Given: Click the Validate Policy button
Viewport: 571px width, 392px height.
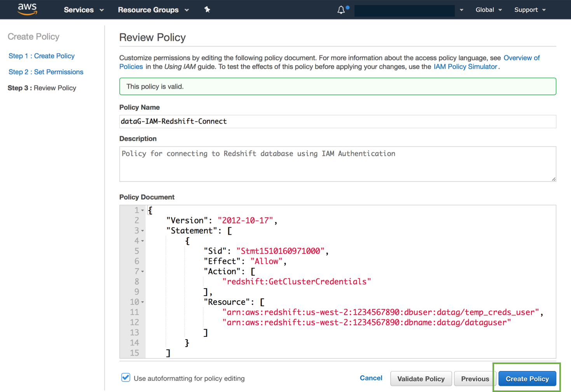Looking at the screenshot, I should (421, 379).
